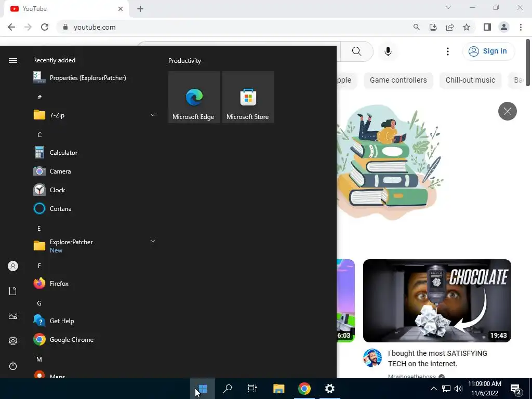Launch Calculator from the Start menu
The width and height of the screenshot is (532, 399).
pyautogui.click(x=95, y=153)
